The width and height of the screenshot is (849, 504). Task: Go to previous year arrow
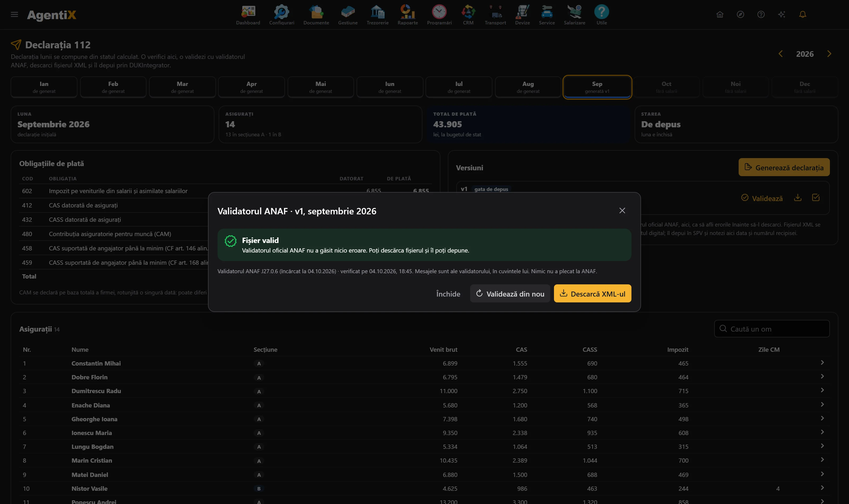(x=780, y=54)
